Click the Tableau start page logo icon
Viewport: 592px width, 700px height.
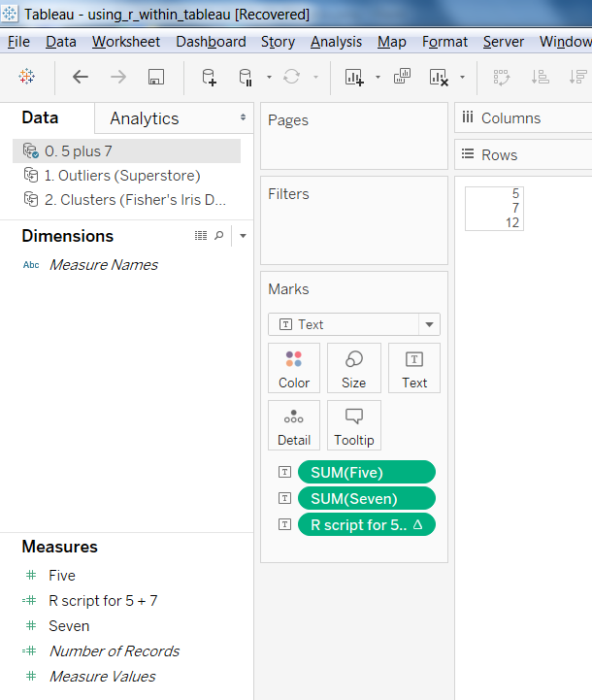point(27,77)
